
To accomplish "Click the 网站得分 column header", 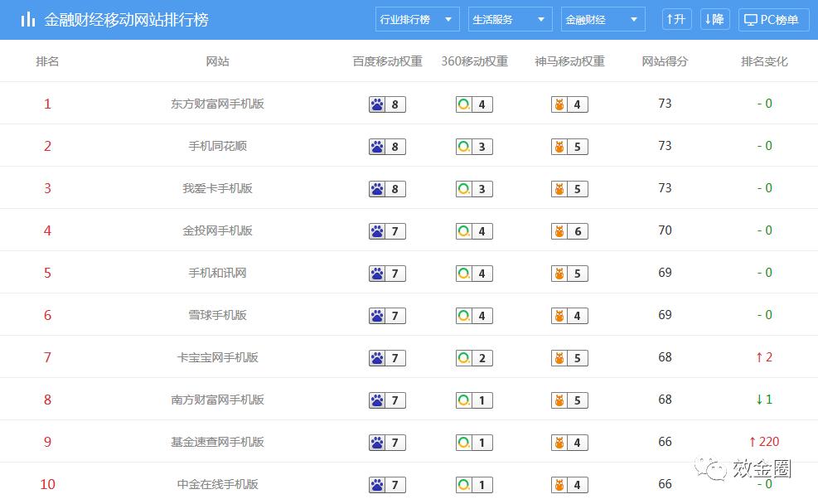I will [665, 61].
